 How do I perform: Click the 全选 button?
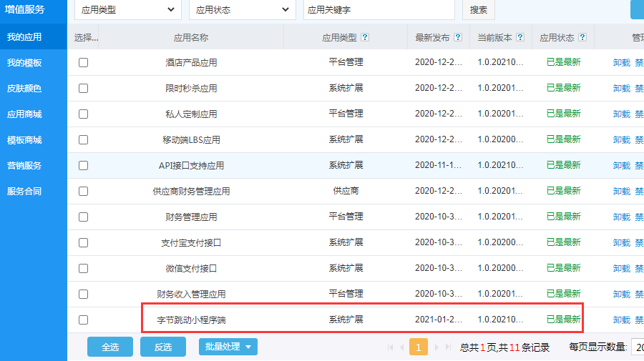[x=109, y=347]
